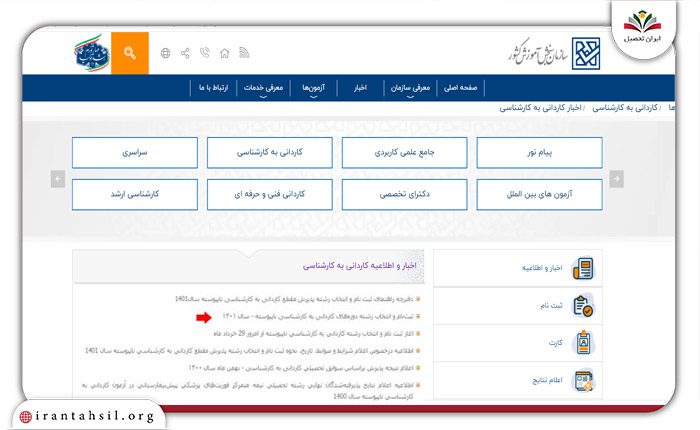Open اطلاعیه اعلام نتایج پذیرفته‌شدگان نهایی link
The width and height of the screenshot is (700, 430).
248,390
